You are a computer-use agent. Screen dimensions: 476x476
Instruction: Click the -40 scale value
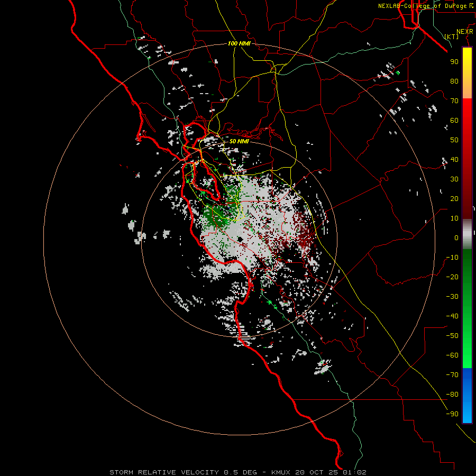[x=452, y=316]
